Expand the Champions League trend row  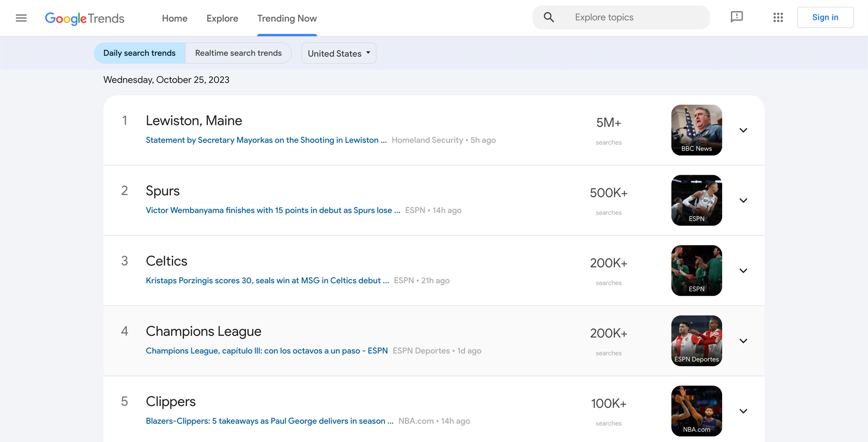click(x=743, y=341)
